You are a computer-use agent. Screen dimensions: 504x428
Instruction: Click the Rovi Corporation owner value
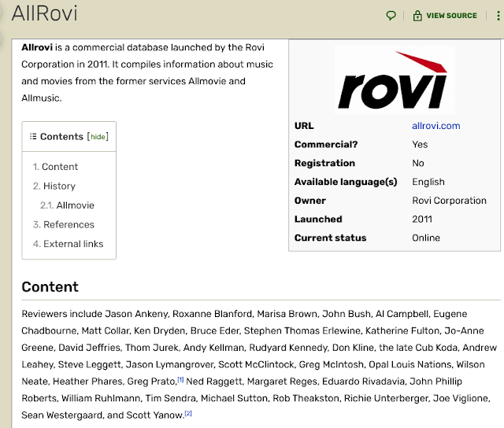pos(449,201)
